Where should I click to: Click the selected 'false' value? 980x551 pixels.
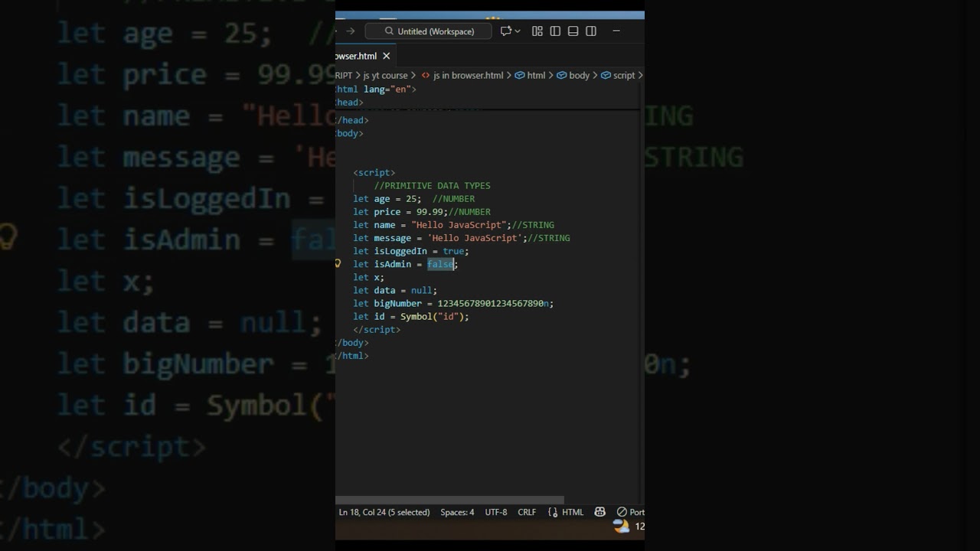440,264
